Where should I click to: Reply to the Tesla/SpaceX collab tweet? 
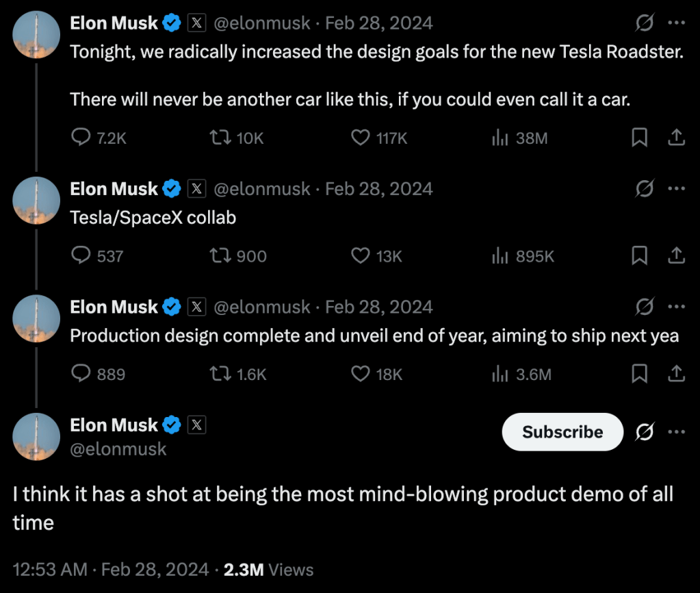pyautogui.click(x=81, y=256)
